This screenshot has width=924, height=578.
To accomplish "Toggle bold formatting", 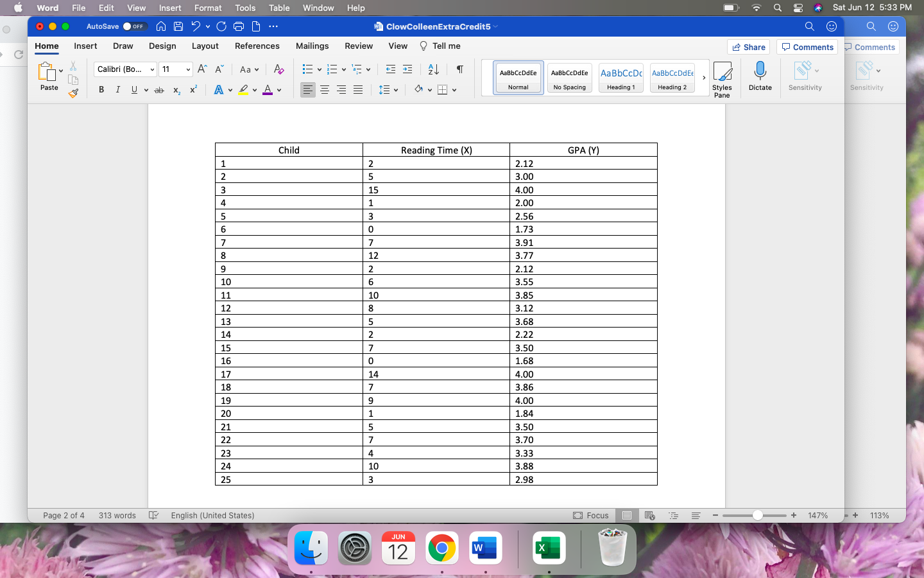I will [101, 90].
